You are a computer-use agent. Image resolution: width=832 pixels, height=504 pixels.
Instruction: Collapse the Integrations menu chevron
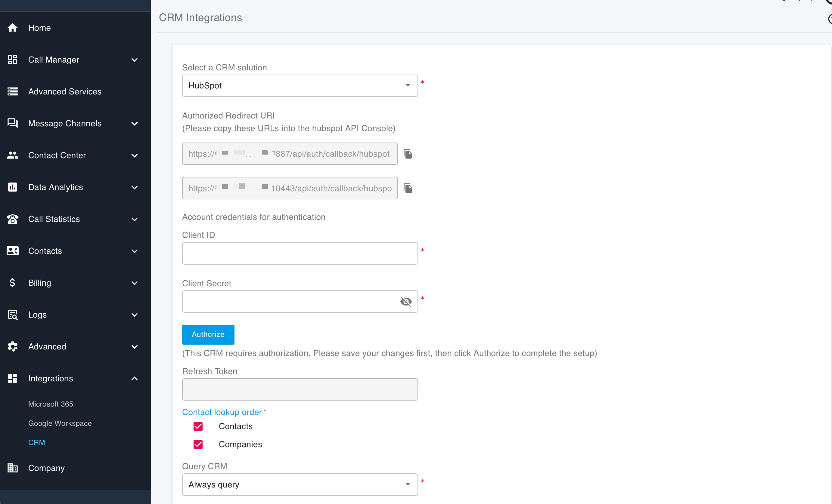134,379
